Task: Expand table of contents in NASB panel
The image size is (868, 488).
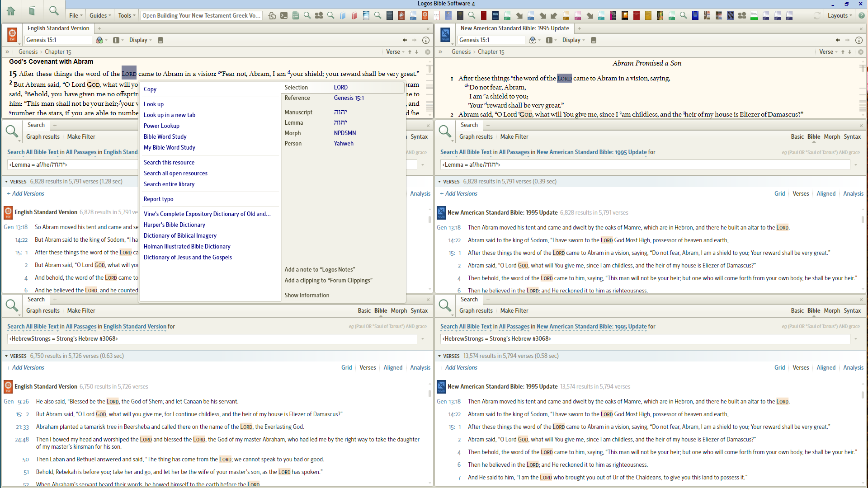Action: (x=440, y=52)
